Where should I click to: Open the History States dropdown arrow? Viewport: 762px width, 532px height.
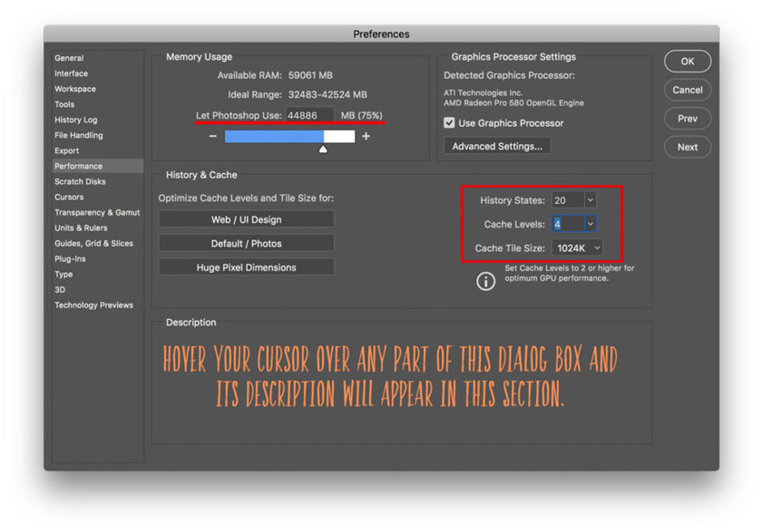tap(590, 200)
